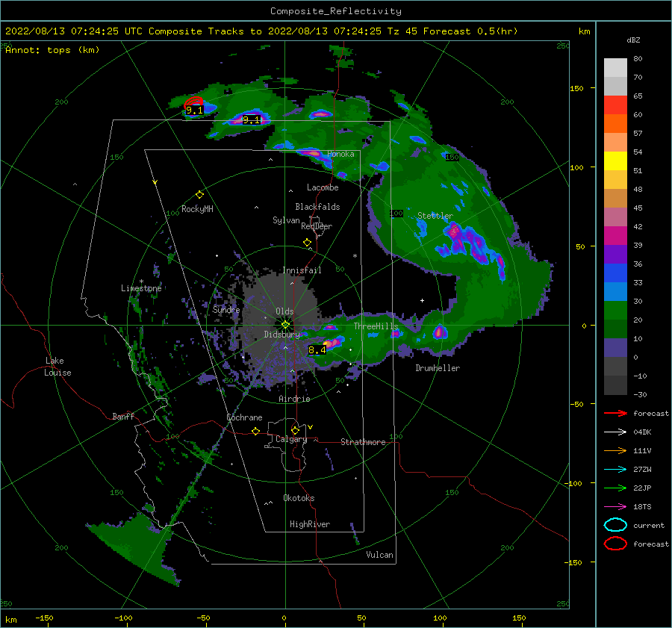The width and height of the screenshot is (672, 628).
Task: Click the bright yellow swatch in dBZ legend
Action: 615,161
